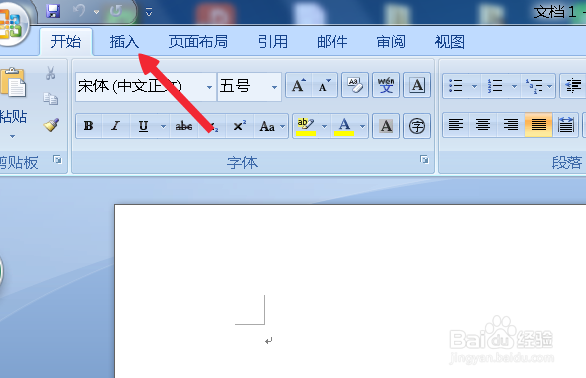This screenshot has height=378, width=586.
Task: Expand the font size dropdown
Action: click(274, 87)
